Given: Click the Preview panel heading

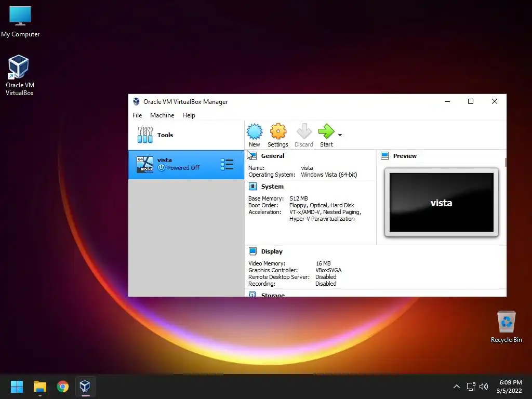Looking at the screenshot, I should 405,156.
